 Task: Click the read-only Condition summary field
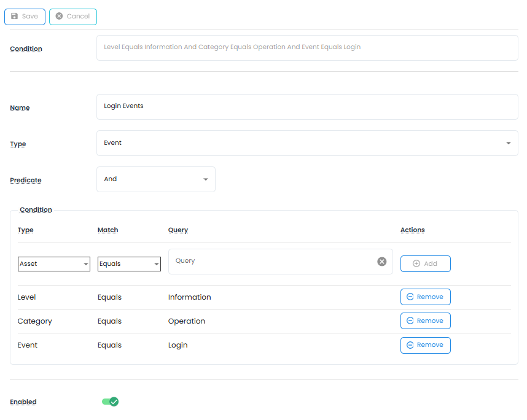click(x=307, y=47)
